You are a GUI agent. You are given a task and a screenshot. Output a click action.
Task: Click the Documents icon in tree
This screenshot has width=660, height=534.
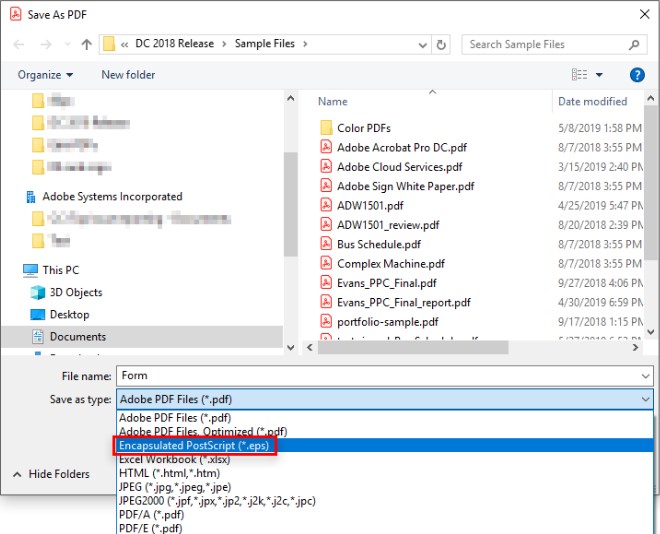[38, 337]
